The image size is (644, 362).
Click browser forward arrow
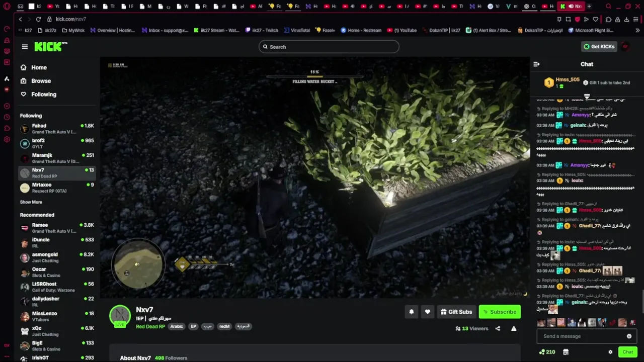pyautogui.click(x=29, y=19)
